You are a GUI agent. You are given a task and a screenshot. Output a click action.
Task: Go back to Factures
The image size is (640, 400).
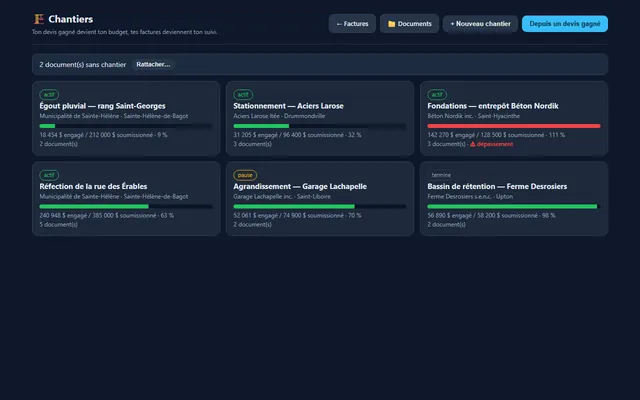click(x=352, y=24)
